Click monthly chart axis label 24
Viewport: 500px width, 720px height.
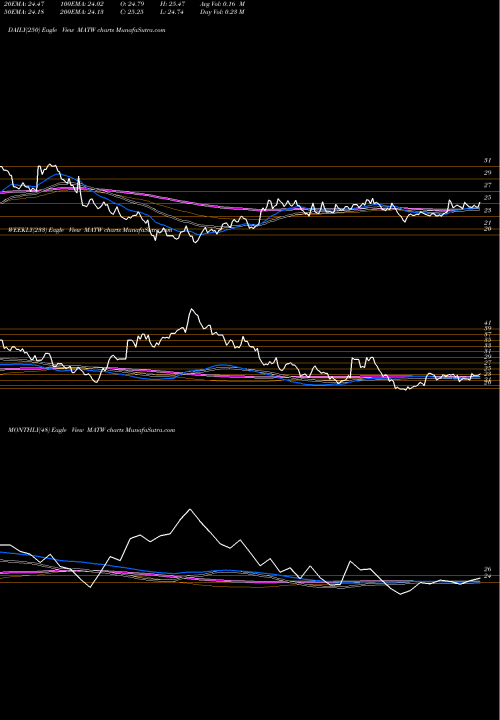[x=487, y=576]
